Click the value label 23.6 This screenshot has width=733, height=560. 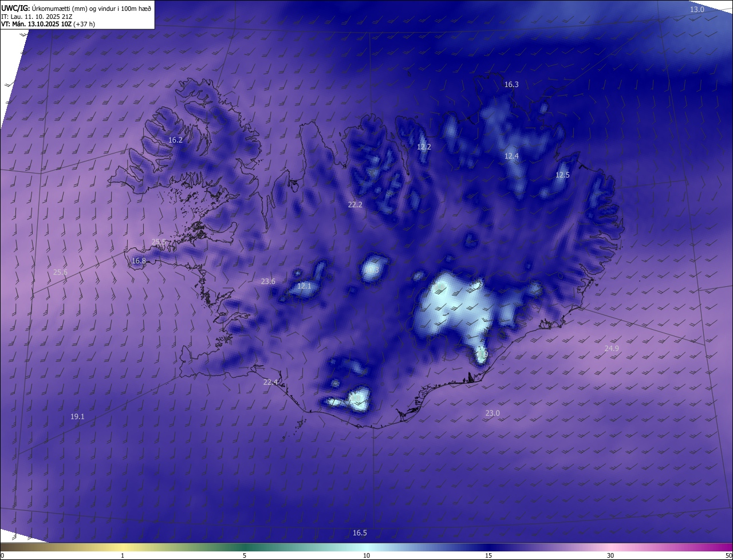(x=268, y=282)
